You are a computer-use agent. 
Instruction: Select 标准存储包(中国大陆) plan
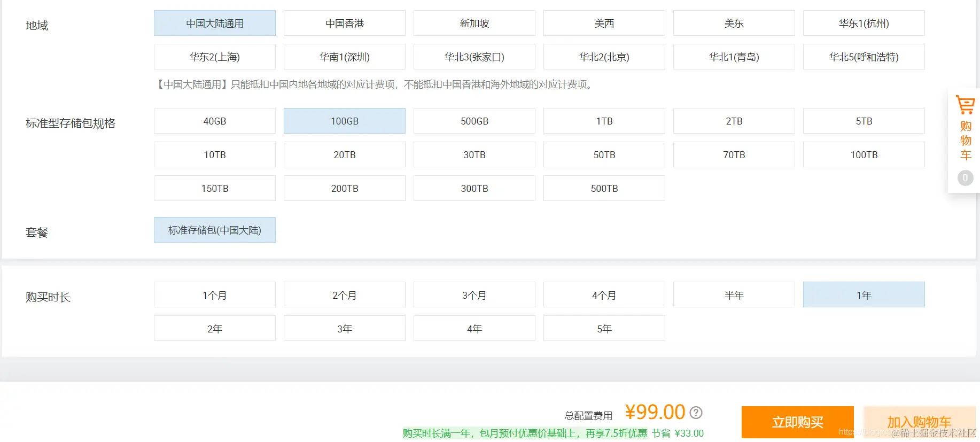[215, 230]
